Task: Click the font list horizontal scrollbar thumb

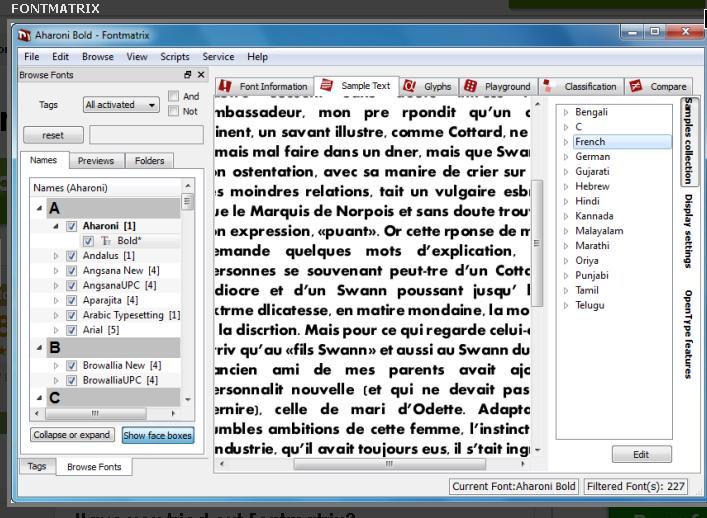Action: click(x=96, y=413)
